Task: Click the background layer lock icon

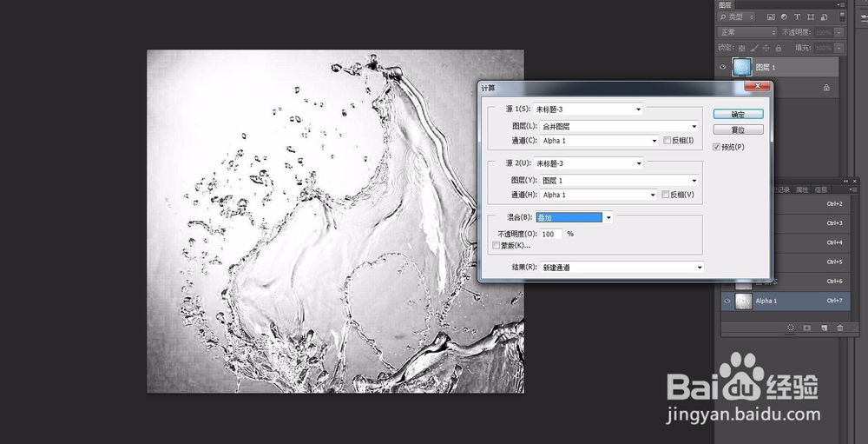Action: [x=826, y=88]
